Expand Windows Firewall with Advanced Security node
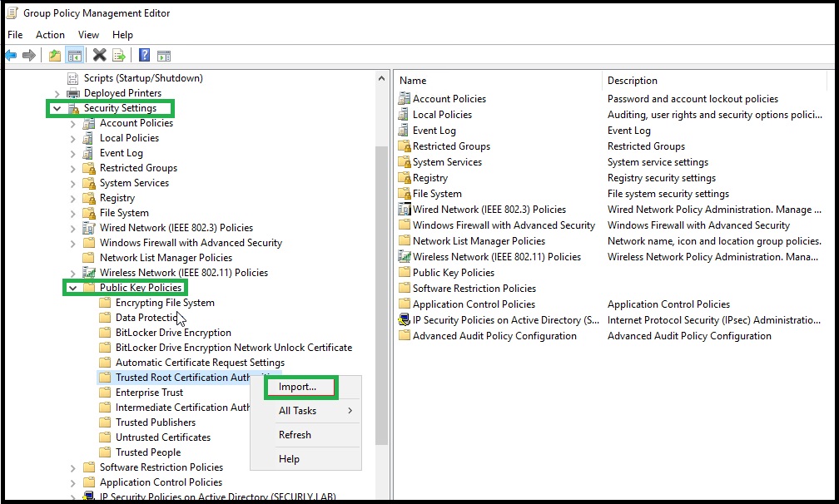Screen dimensions: 839x504 pyautogui.click(x=72, y=243)
